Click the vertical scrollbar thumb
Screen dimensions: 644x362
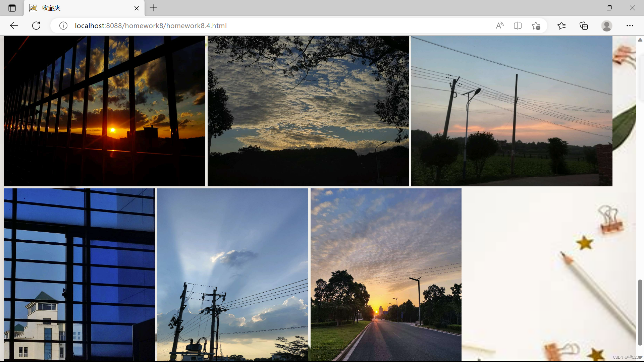tap(640, 312)
